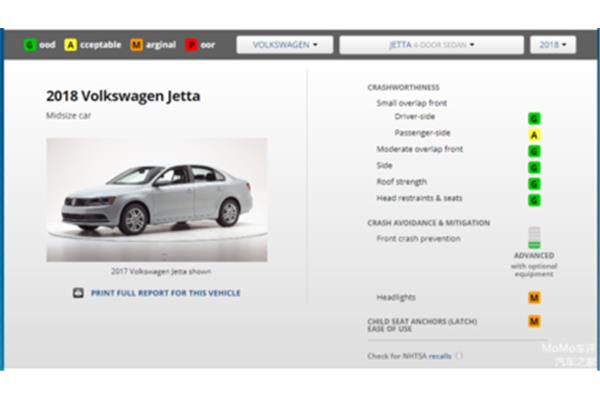Screen dimensions: 600x400
Task: Click the printer icon beside print report
Action: point(78,293)
